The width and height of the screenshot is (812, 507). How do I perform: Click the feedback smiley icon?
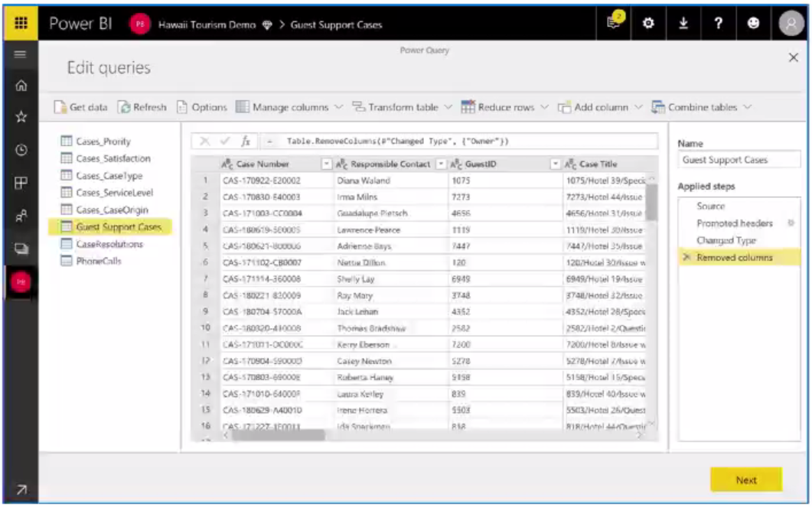(754, 23)
